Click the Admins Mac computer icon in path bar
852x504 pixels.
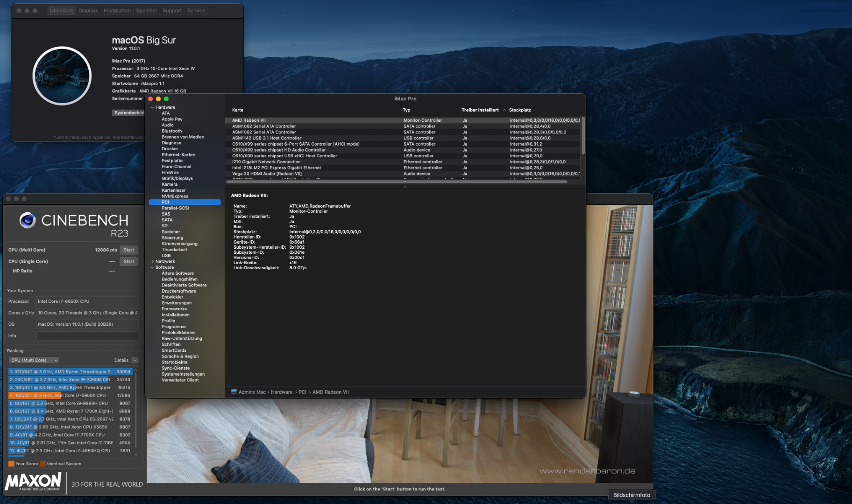234,392
